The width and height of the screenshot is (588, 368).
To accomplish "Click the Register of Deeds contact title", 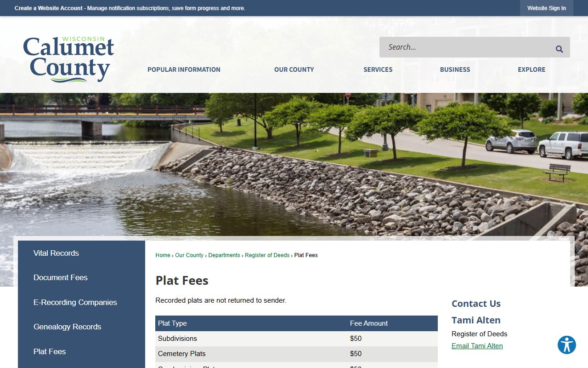I will point(480,334).
